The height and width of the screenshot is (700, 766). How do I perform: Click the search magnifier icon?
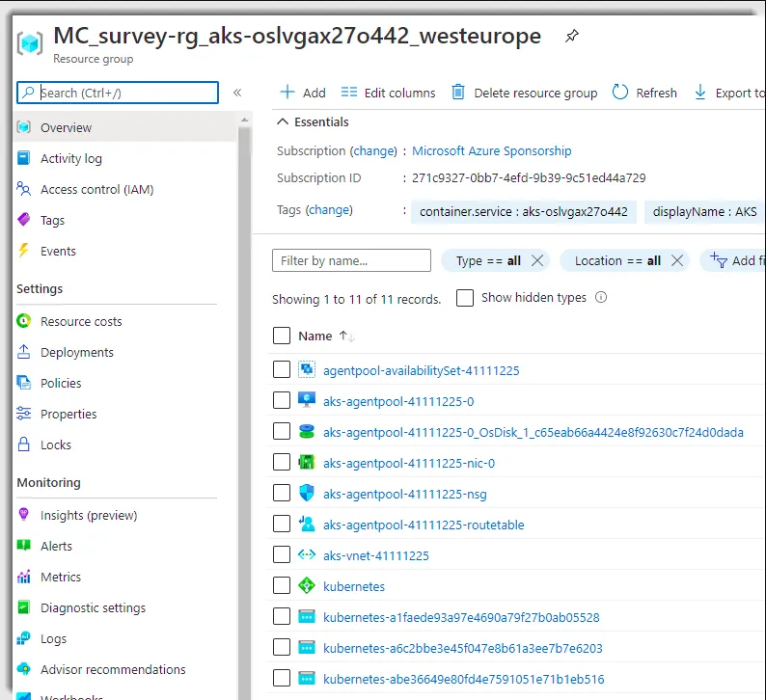pyautogui.click(x=28, y=93)
